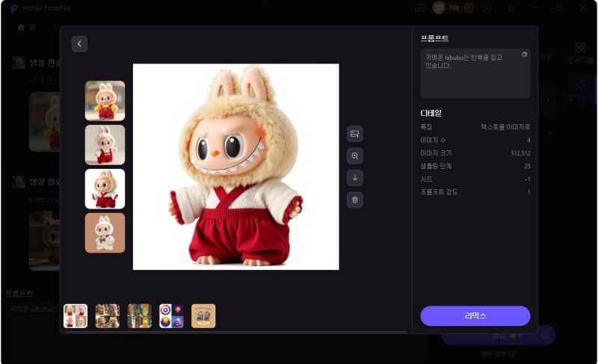Open the first history set of four labubu images
The image size is (598, 364).
coord(75,316)
